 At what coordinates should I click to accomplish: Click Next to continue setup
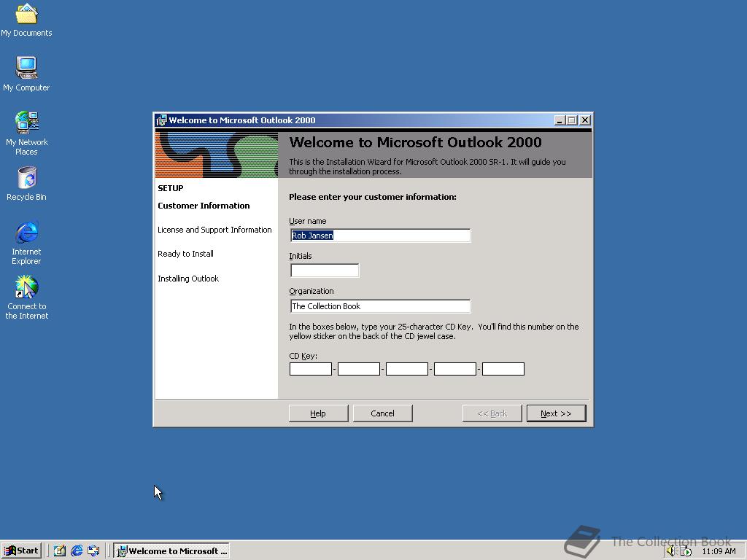pyautogui.click(x=556, y=413)
